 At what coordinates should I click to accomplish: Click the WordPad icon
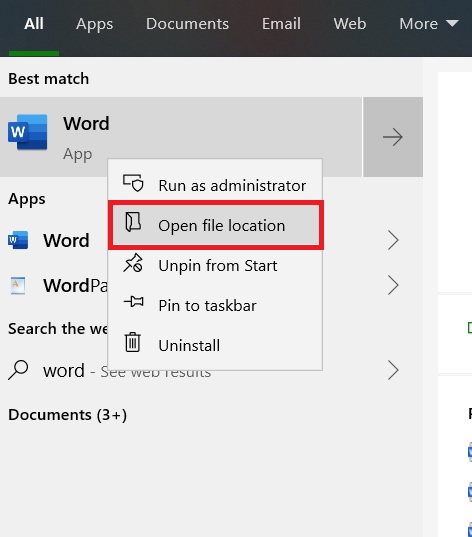coord(18,285)
